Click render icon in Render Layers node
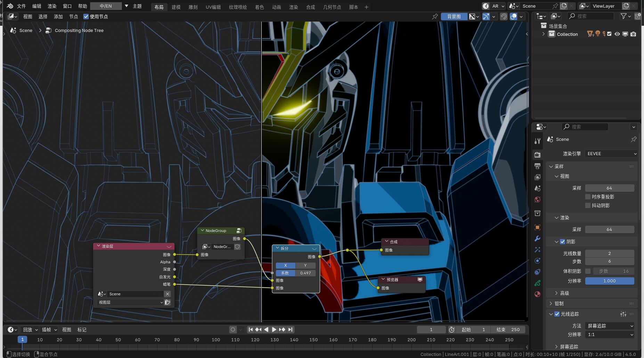644x358 pixels. point(168,302)
